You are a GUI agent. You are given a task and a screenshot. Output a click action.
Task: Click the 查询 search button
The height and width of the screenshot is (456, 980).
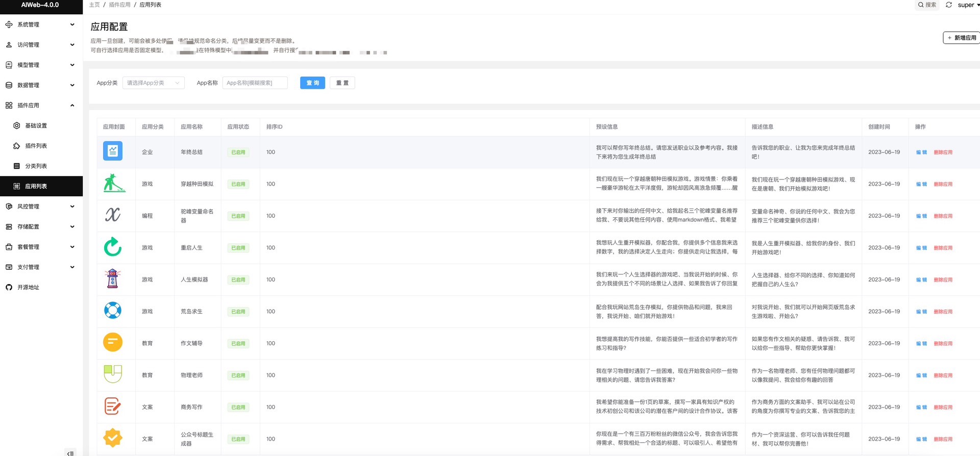point(312,83)
